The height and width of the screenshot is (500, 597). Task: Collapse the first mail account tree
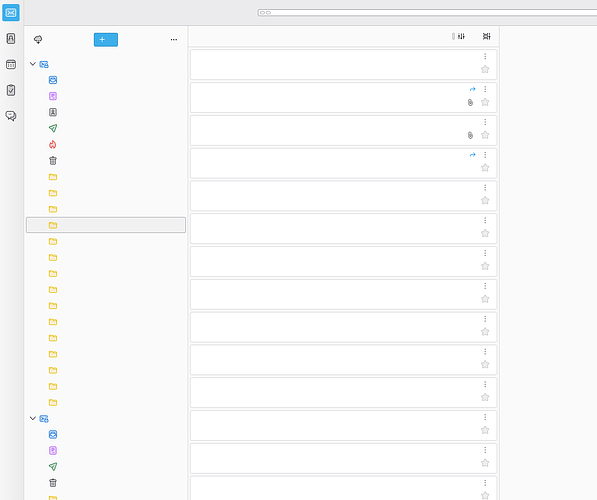pyautogui.click(x=33, y=64)
